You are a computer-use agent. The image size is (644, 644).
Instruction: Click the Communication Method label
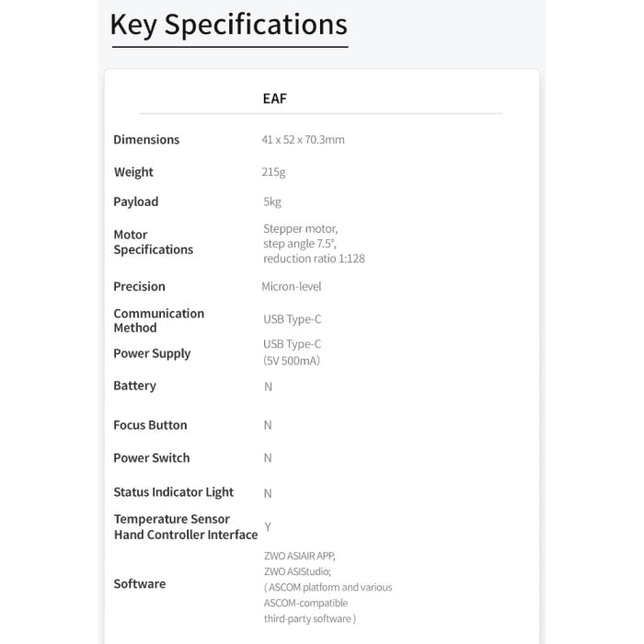point(159,320)
